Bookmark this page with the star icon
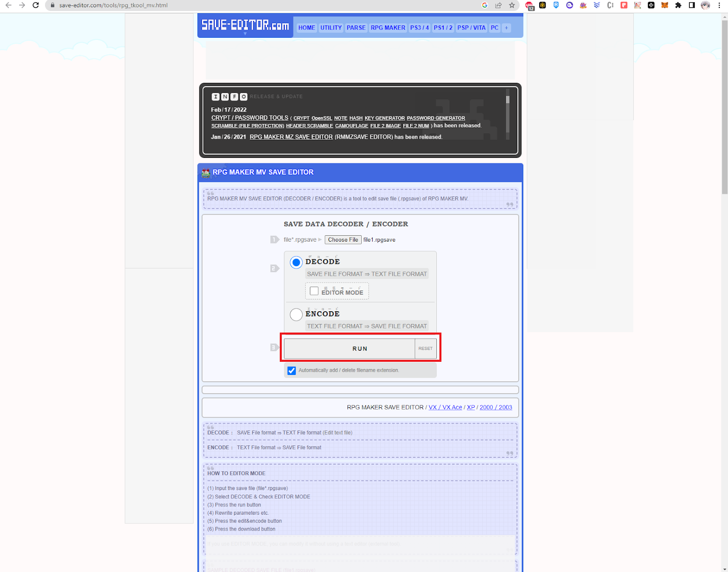 512,5
